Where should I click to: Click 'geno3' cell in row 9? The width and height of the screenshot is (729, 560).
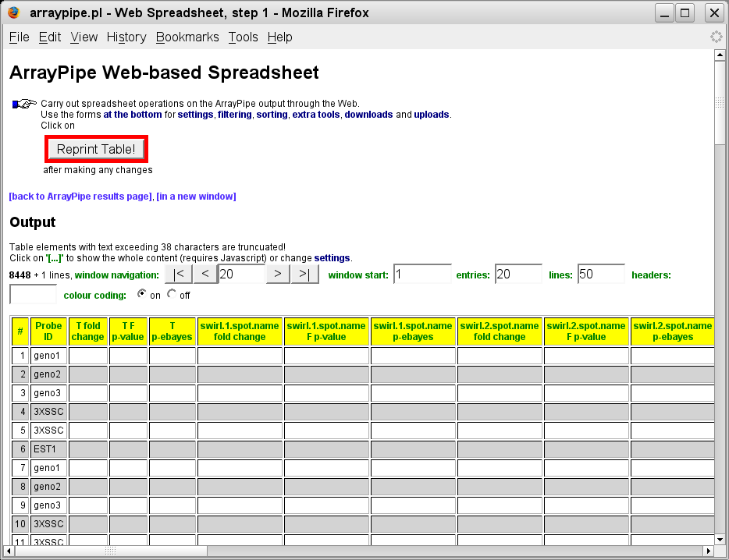[48, 505]
